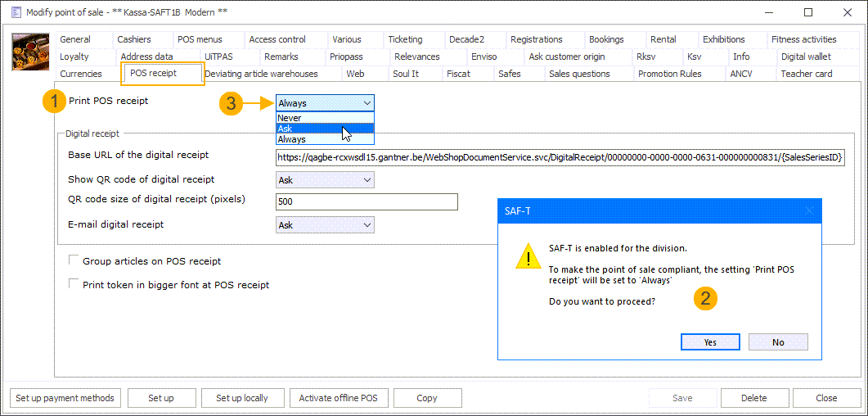Open the Loyalty tab
The width and height of the screenshot is (868, 416).
pos(85,57)
